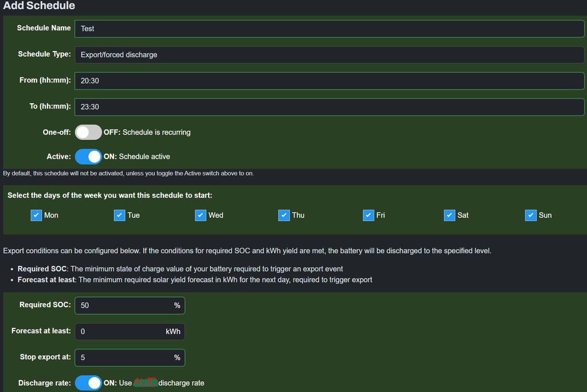Click the Sun day label
The image size is (587, 392).
(x=545, y=215)
